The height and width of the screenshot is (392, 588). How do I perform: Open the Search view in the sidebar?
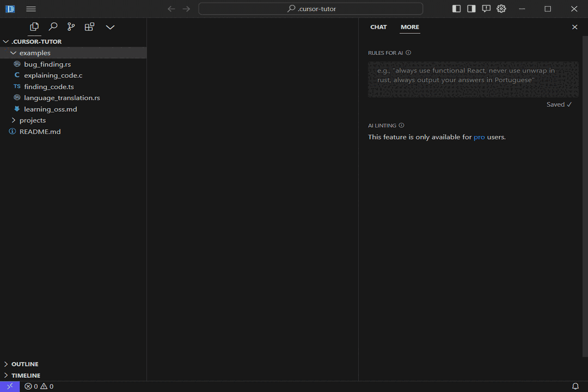pos(53,26)
